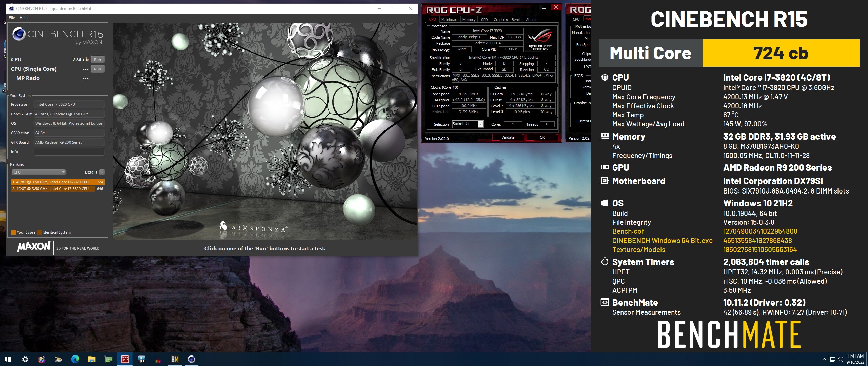Open the Help menu in Cinebench

pyautogui.click(x=24, y=18)
